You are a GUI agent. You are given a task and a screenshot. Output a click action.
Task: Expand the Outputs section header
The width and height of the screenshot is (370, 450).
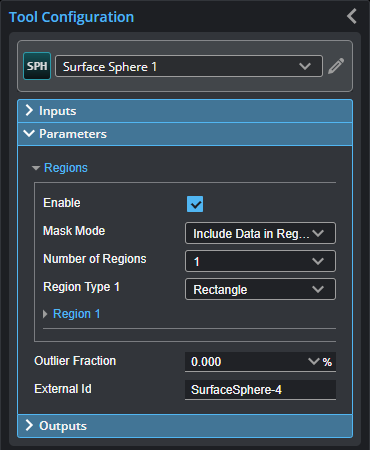pos(185,426)
